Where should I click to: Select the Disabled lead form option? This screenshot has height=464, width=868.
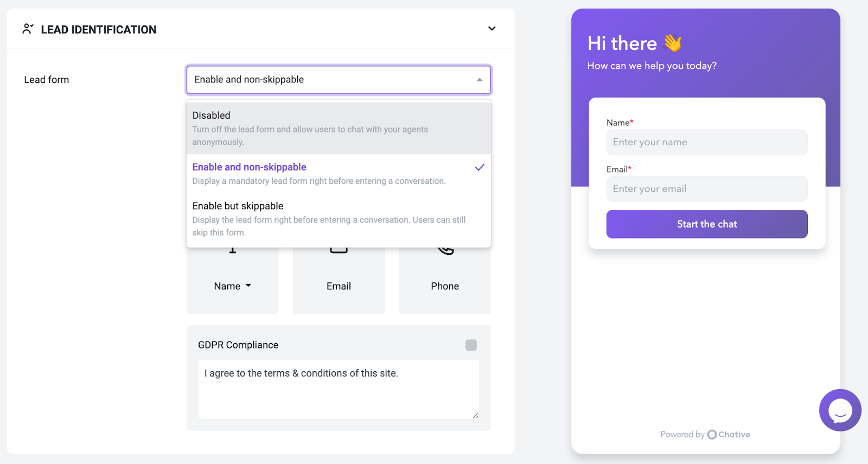(339, 128)
